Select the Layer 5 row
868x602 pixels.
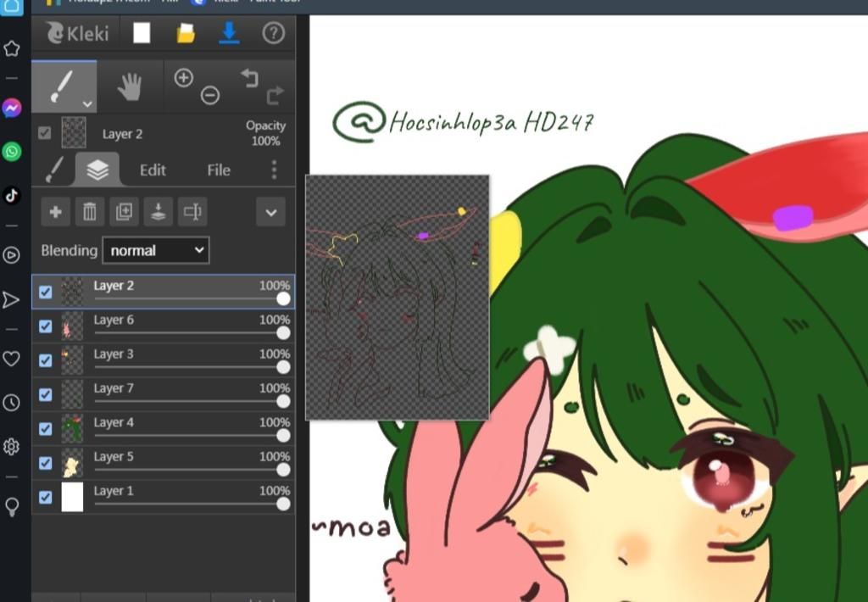tap(164, 463)
